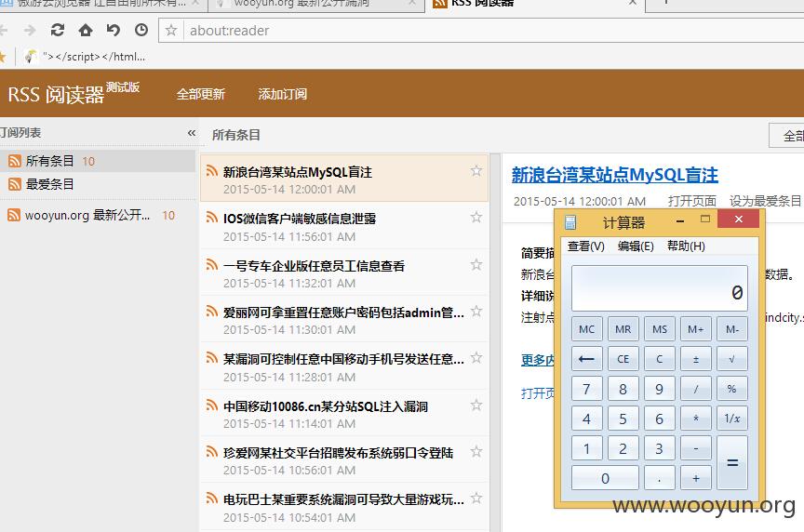Click the Calculator equals key
This screenshot has width=804, height=532.
(x=732, y=463)
